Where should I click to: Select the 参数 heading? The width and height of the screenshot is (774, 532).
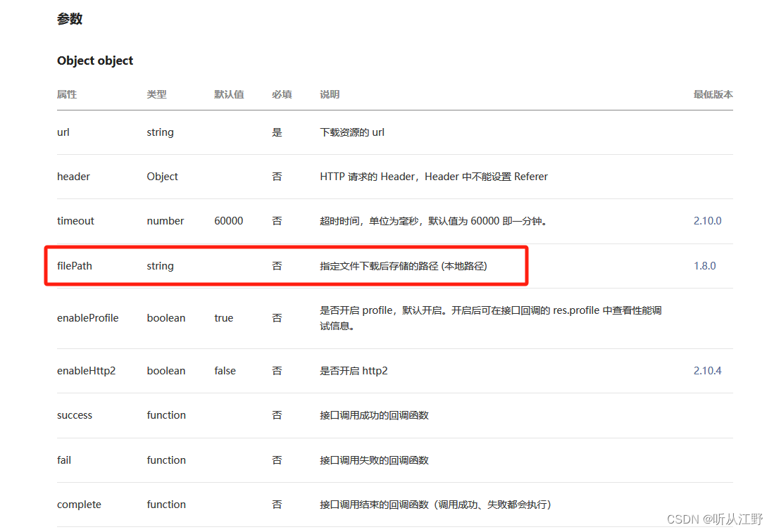70,19
